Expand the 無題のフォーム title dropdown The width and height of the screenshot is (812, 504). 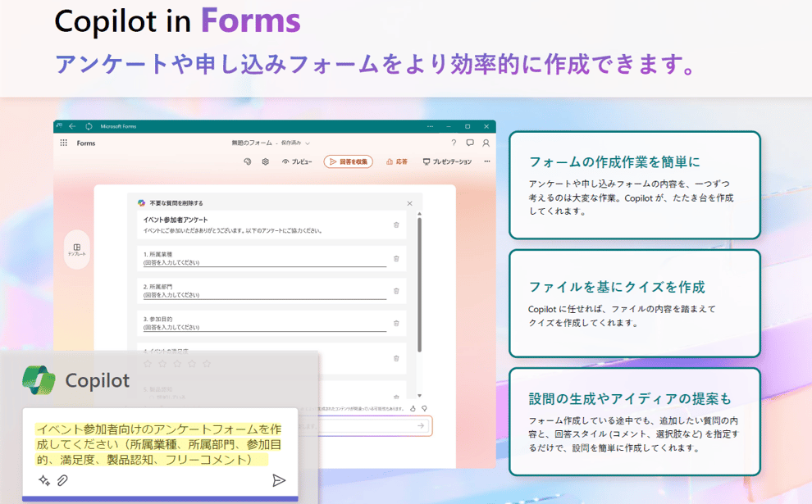point(308,143)
